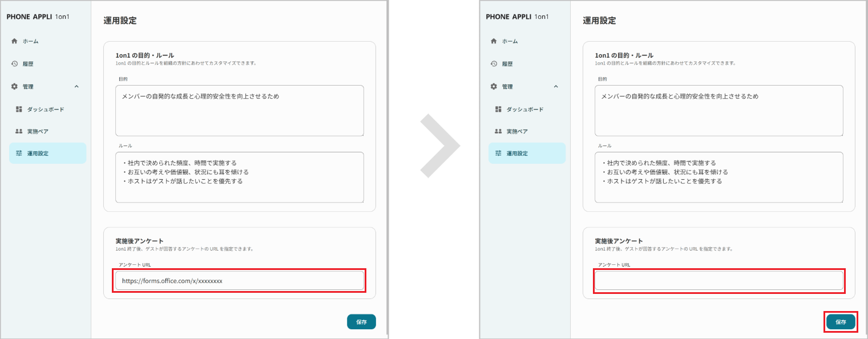This screenshot has height=339, width=868.
Task: Click the 管理 gear icon in left screenshot
Action: [14, 86]
